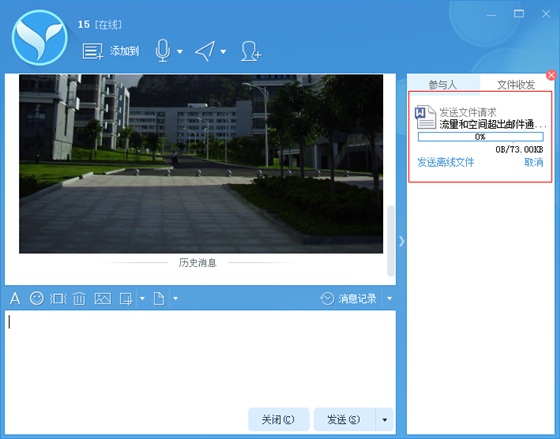Click 发送离线文件 link
The image size is (560, 439).
[446, 163]
